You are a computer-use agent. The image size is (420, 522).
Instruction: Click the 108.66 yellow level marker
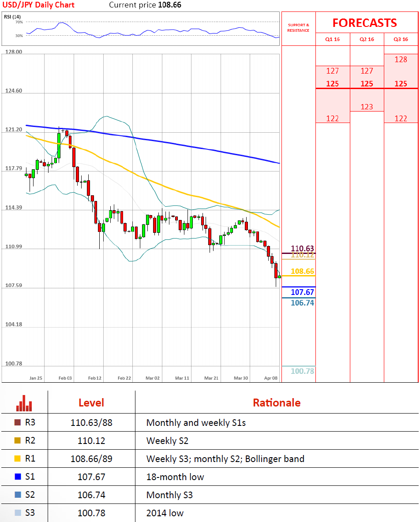pos(302,271)
